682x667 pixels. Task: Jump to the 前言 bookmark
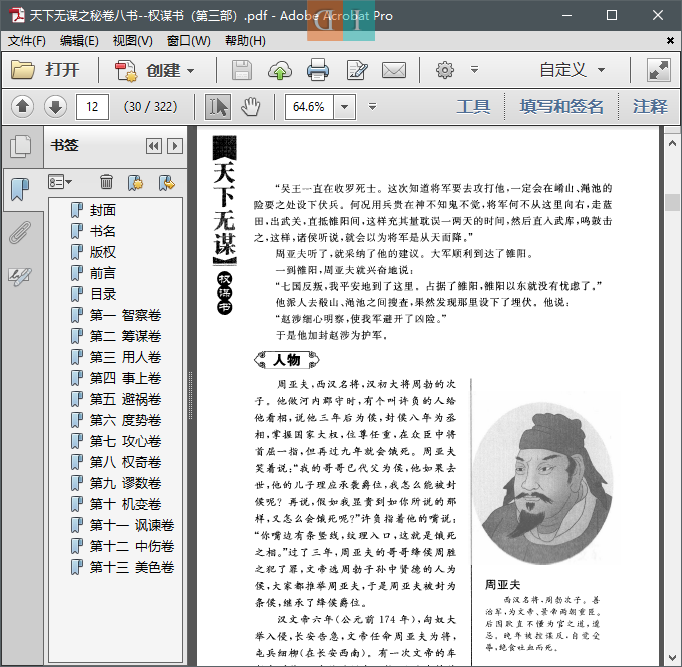pos(103,273)
